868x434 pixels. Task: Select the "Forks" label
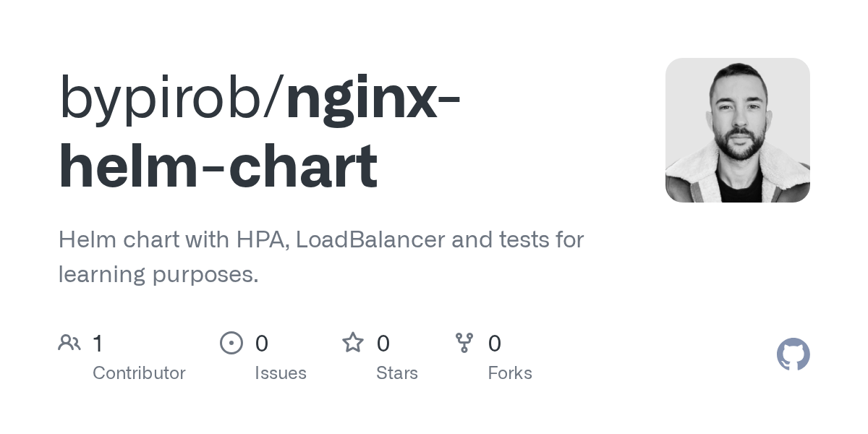[510, 373]
